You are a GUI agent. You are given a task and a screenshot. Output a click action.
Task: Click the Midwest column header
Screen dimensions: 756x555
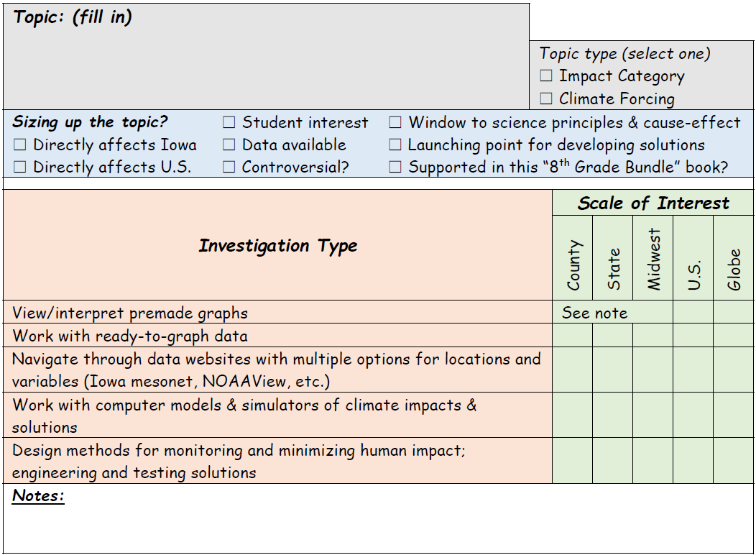[651, 259]
